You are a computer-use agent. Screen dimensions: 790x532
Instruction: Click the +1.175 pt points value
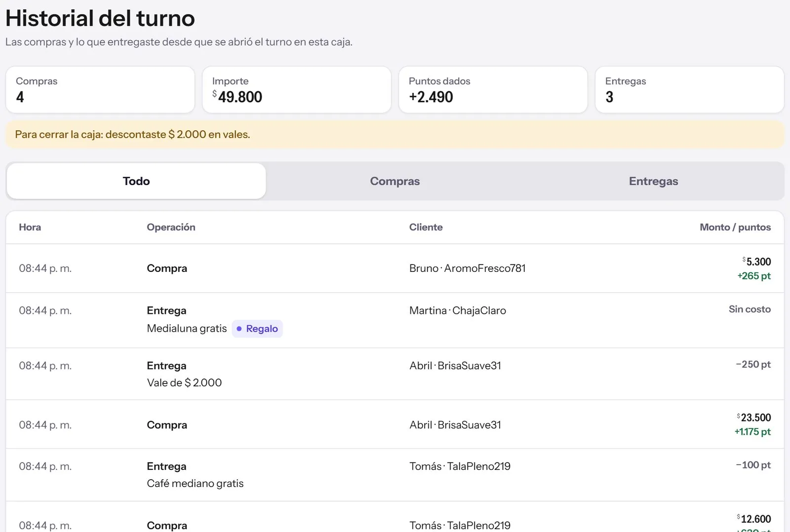point(752,432)
